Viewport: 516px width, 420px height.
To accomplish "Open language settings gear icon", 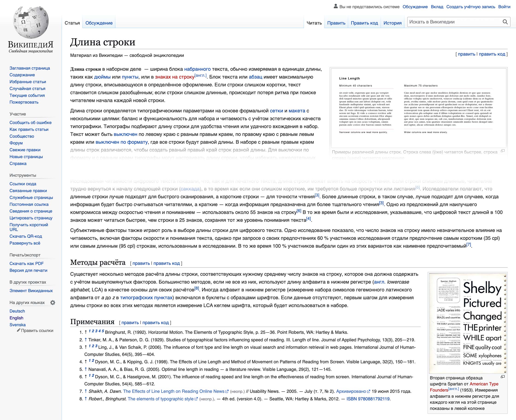I will 53,303.
